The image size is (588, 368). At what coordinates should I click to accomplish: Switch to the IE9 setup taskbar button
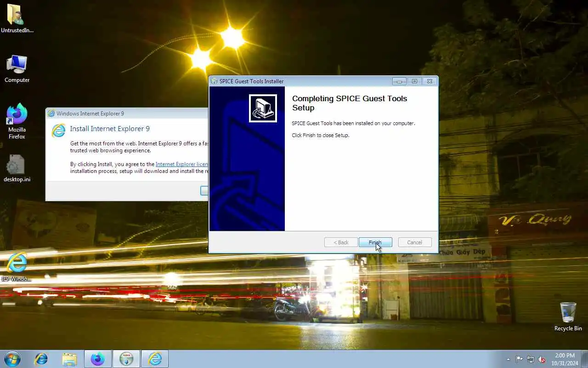(x=155, y=359)
